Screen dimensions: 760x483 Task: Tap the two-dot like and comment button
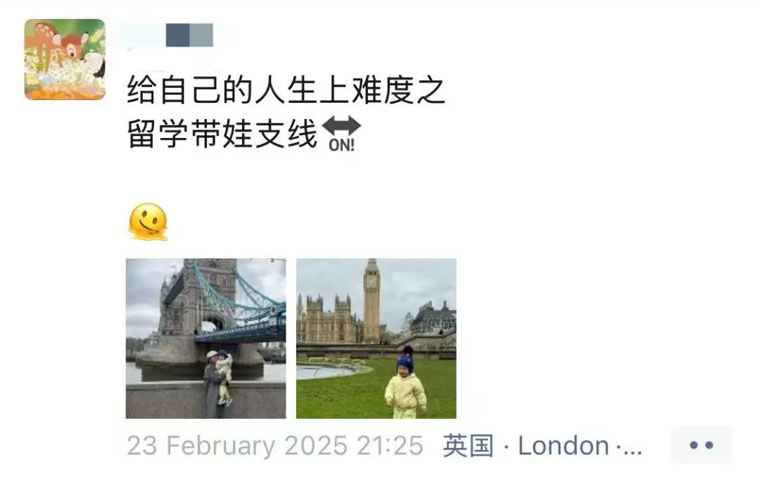701,445
